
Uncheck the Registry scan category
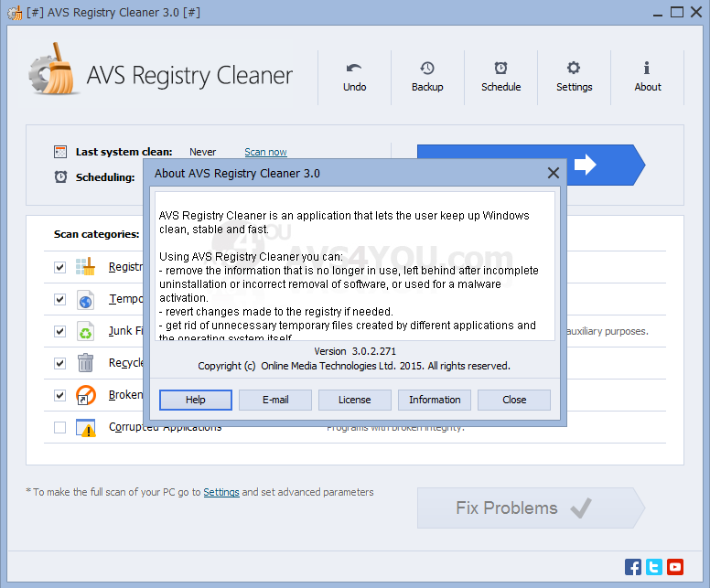[59, 267]
